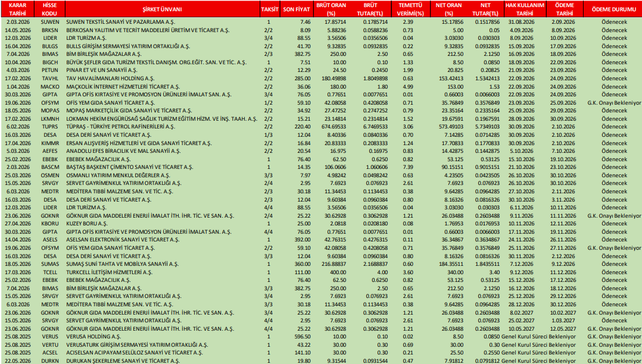
Task: Click the 6.02.2026 decision date cell
Action: coord(18,127)
